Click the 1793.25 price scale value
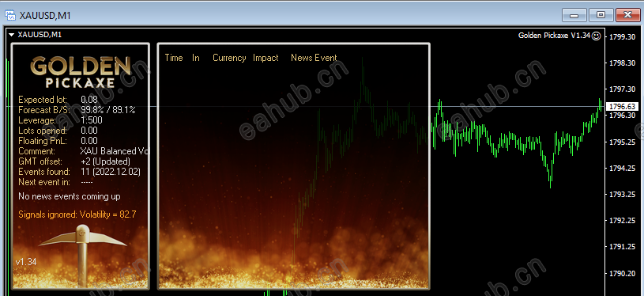 coord(623,194)
